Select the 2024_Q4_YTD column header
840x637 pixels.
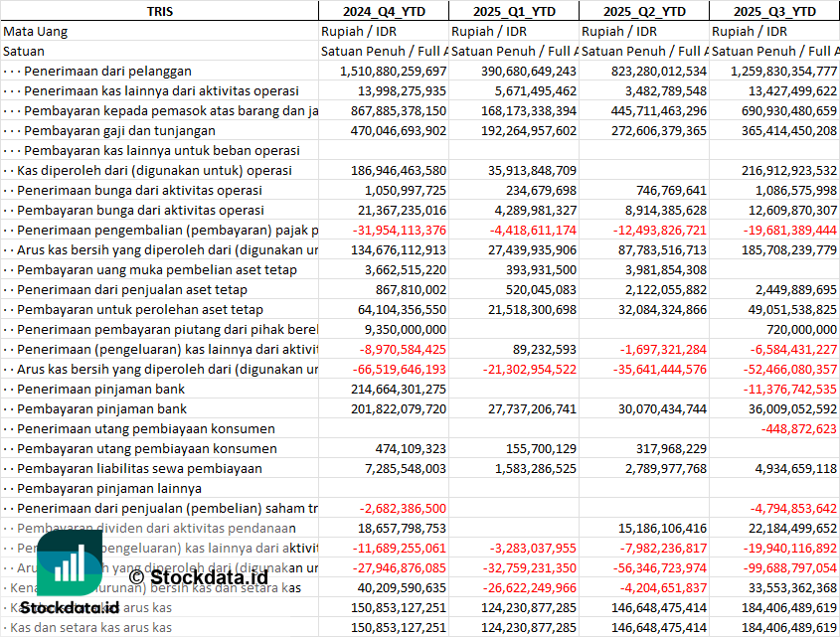(384, 11)
